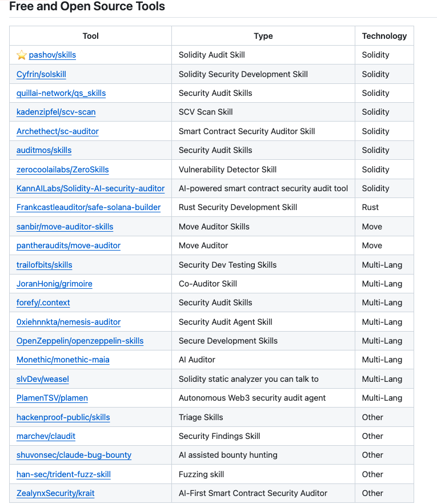Open Frankcastleauditor/safe-solana-builder link
This screenshot has width=437, height=504.
(x=89, y=208)
